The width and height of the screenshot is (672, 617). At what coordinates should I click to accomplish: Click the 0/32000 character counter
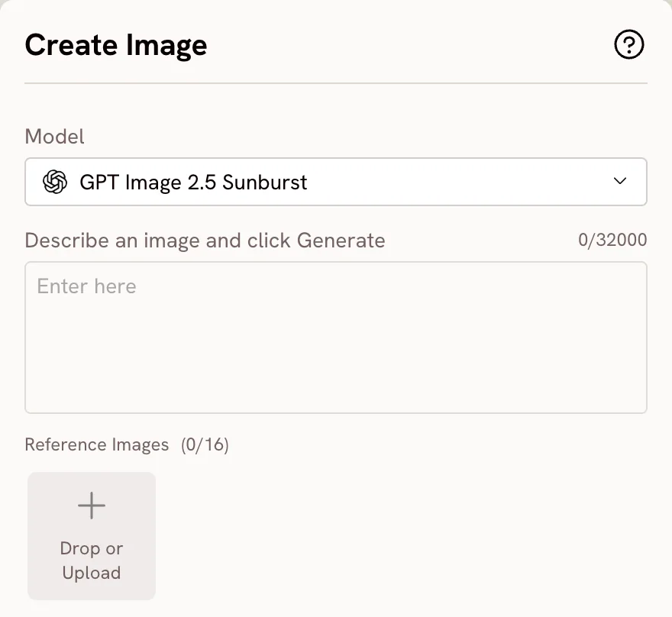(612, 240)
